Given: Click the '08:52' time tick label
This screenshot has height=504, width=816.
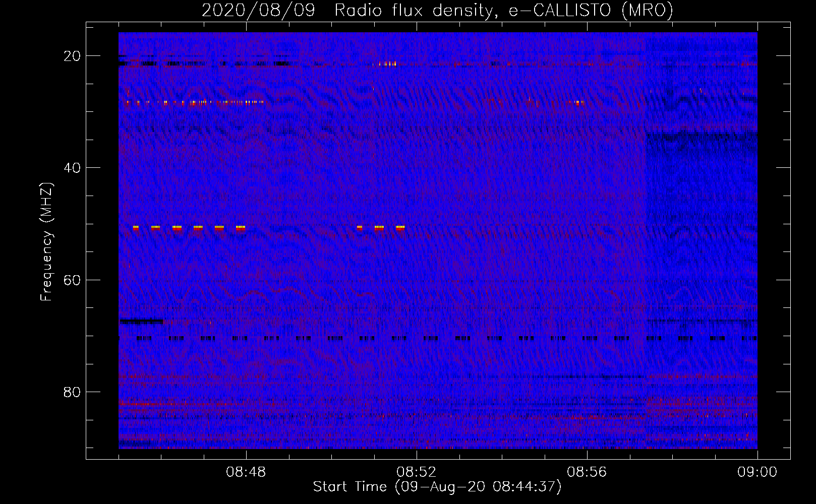Looking at the screenshot, I should 417,472.
